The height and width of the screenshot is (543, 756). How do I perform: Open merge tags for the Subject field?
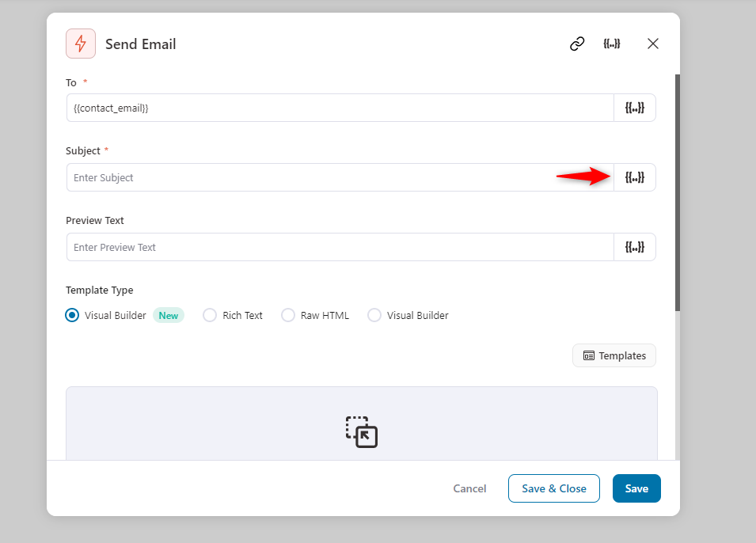point(635,177)
